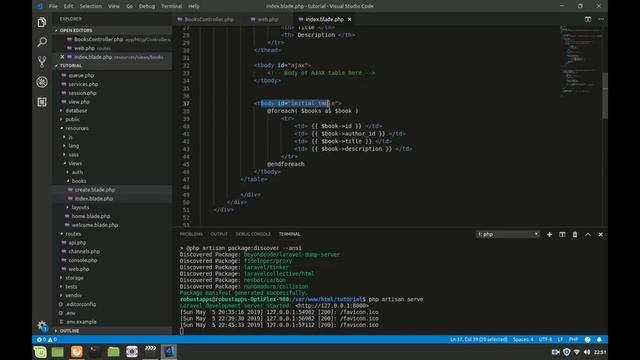640x360 pixels.
Task: Go to line via Ln 37 status item
Action: (x=478, y=340)
